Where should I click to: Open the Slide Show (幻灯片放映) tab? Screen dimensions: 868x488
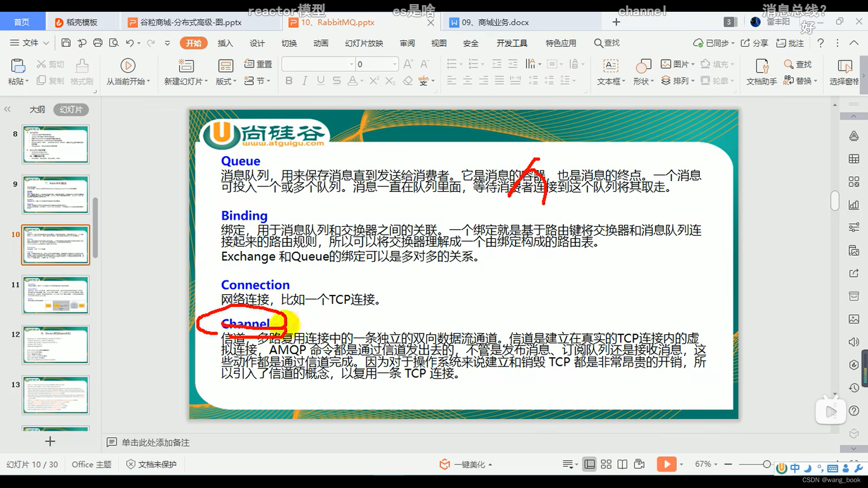pos(364,43)
